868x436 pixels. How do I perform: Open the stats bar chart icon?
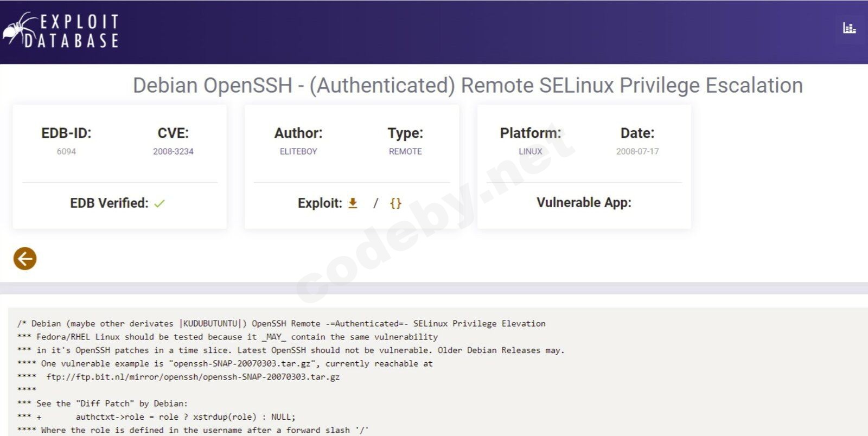pos(849,28)
